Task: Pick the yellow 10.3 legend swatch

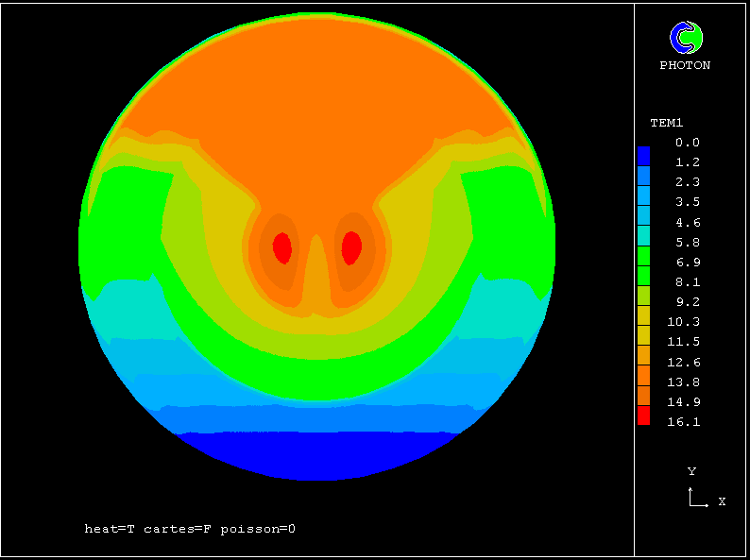Action: click(x=643, y=314)
